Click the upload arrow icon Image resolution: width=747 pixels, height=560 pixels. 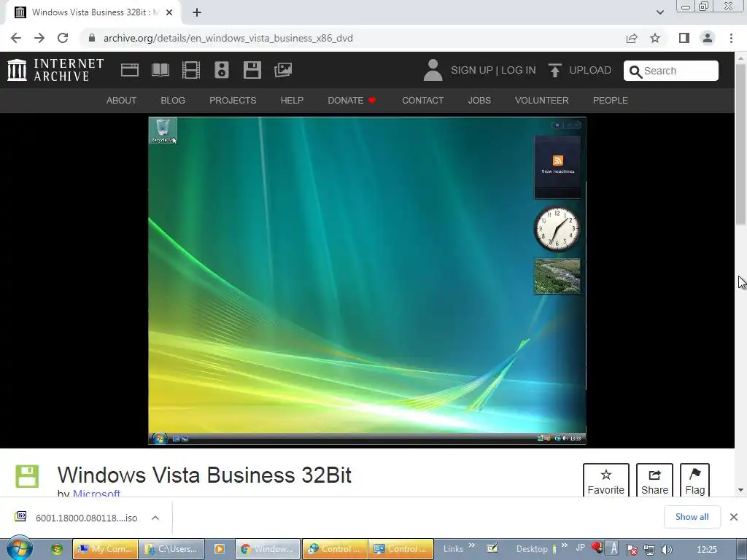(x=554, y=70)
